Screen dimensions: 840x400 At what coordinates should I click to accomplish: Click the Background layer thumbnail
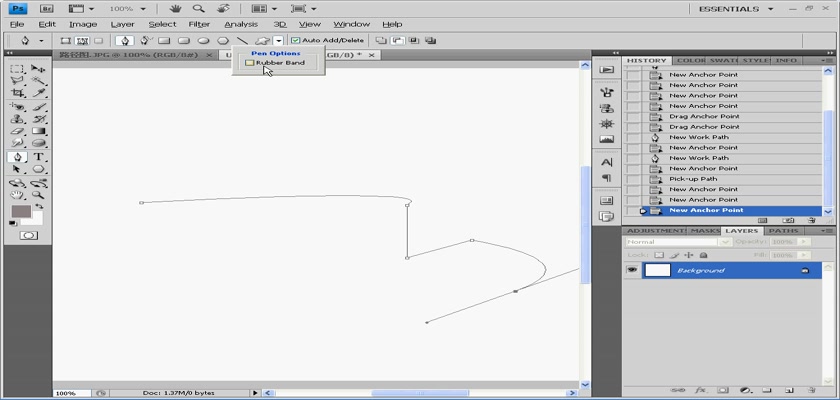click(x=657, y=270)
